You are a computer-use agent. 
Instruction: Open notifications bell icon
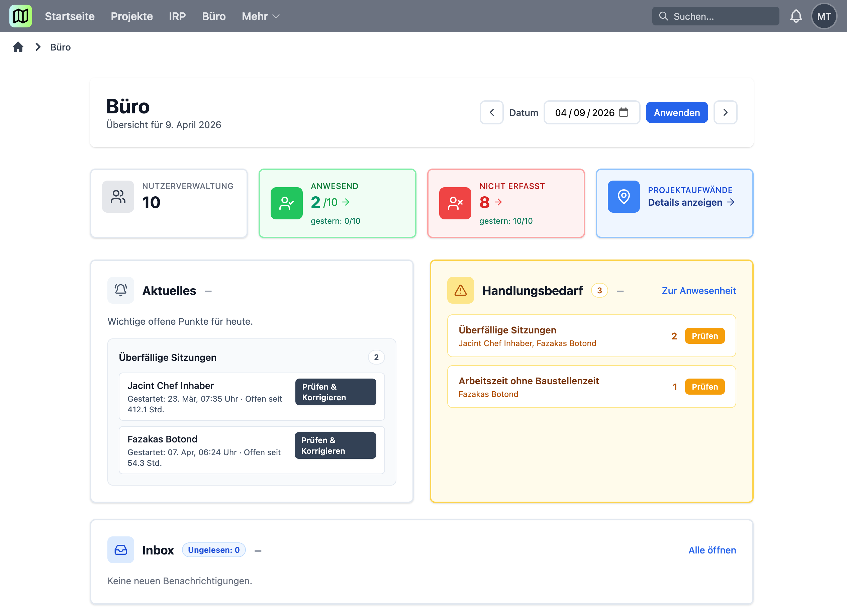coord(795,16)
